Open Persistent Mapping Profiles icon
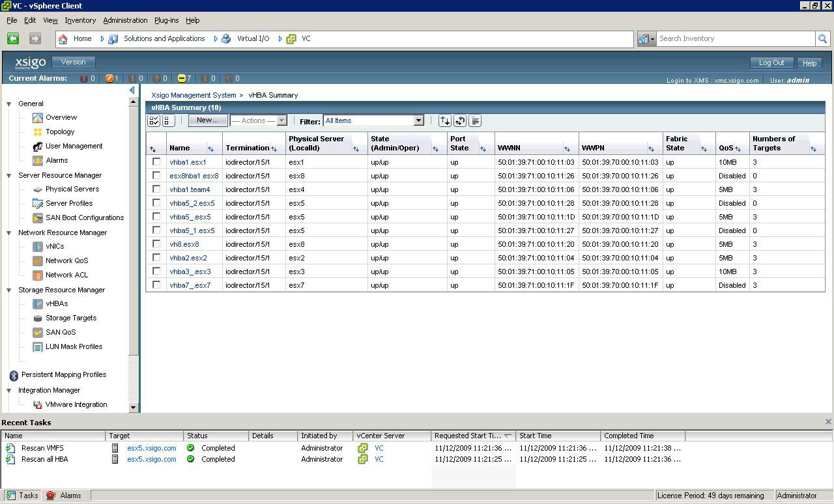Screen dimensions: 834x504 pos(14,376)
